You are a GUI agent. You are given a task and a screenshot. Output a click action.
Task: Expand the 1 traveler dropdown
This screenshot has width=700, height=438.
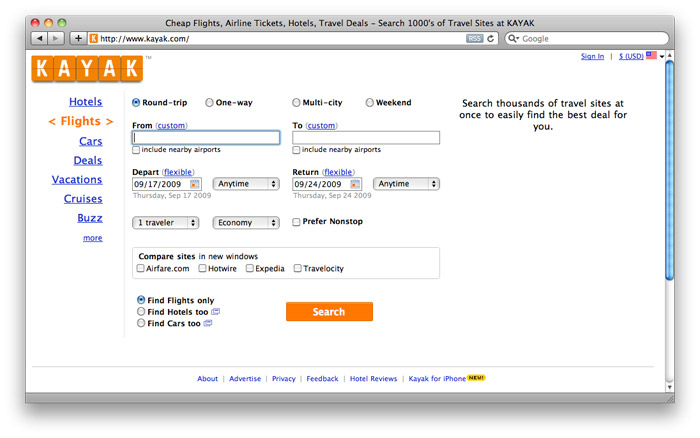pyautogui.click(x=165, y=223)
